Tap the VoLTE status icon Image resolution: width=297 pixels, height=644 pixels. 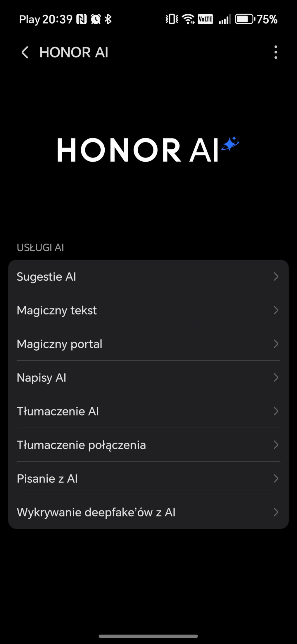tap(205, 19)
